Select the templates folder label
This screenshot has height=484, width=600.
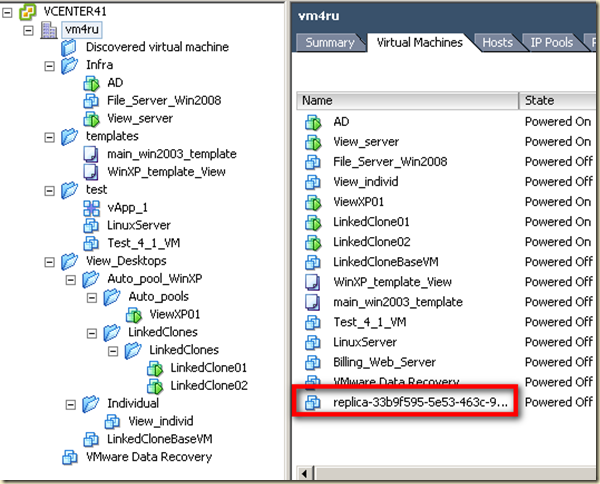tap(112, 136)
